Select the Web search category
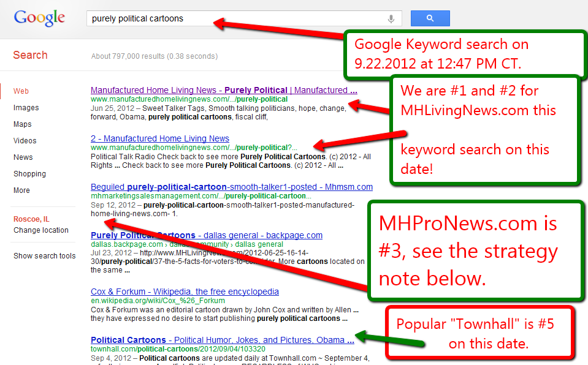The image size is (588, 365). coord(21,91)
